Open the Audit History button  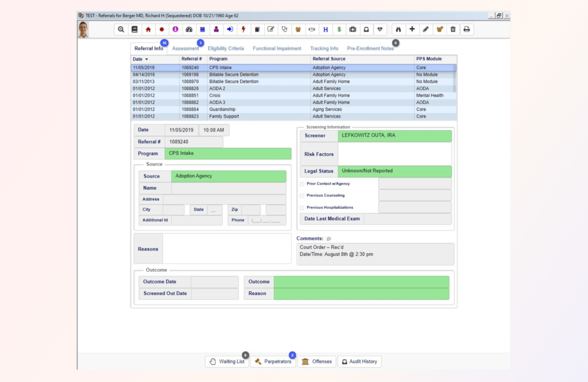359,361
